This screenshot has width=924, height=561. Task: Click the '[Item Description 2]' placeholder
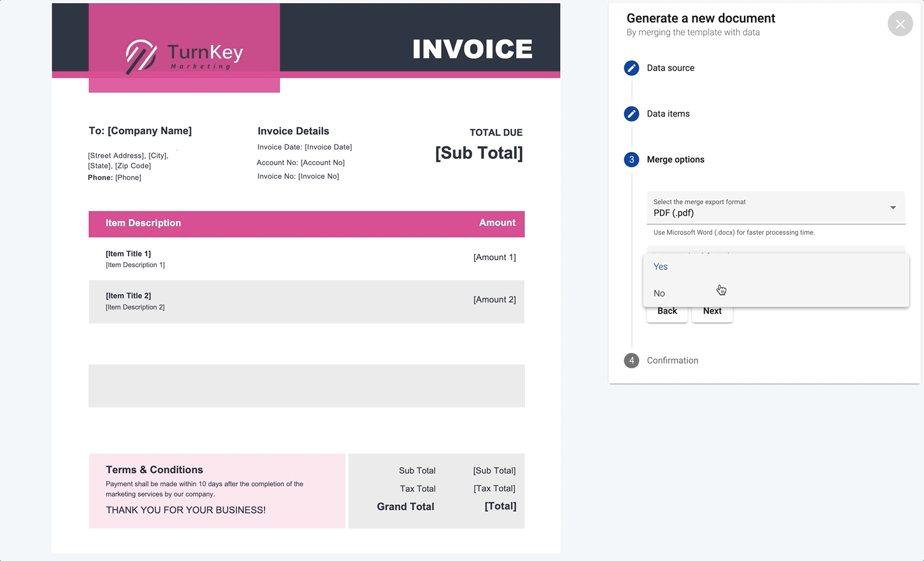coord(135,307)
